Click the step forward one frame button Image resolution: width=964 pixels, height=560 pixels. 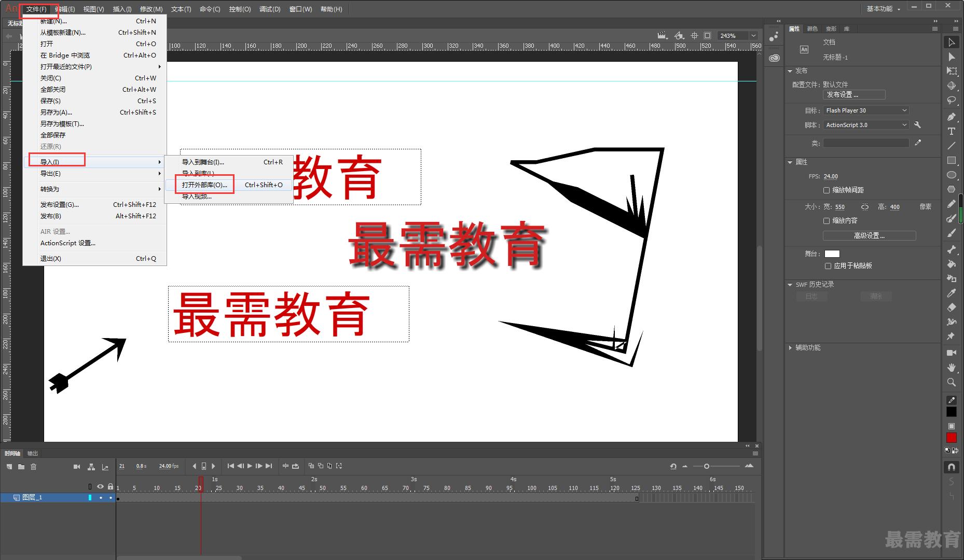(259, 466)
